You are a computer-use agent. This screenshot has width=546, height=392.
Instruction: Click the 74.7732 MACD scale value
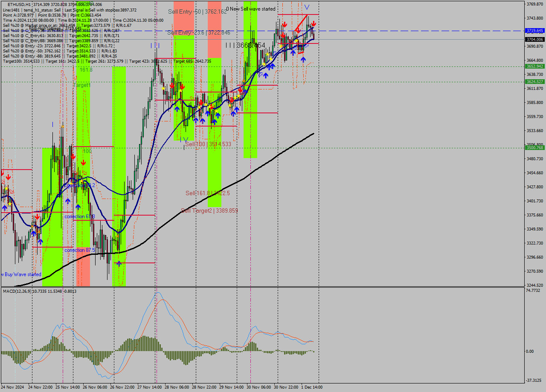tap(534, 290)
